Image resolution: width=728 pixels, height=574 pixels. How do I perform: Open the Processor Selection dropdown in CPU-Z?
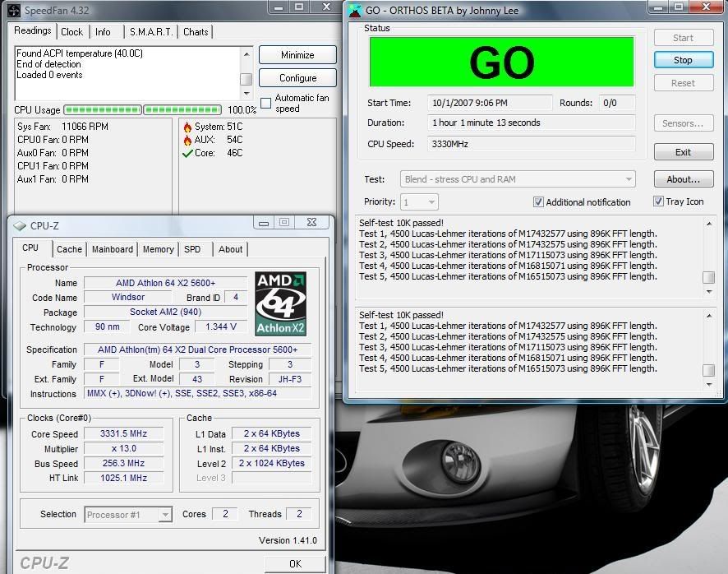tap(128, 515)
